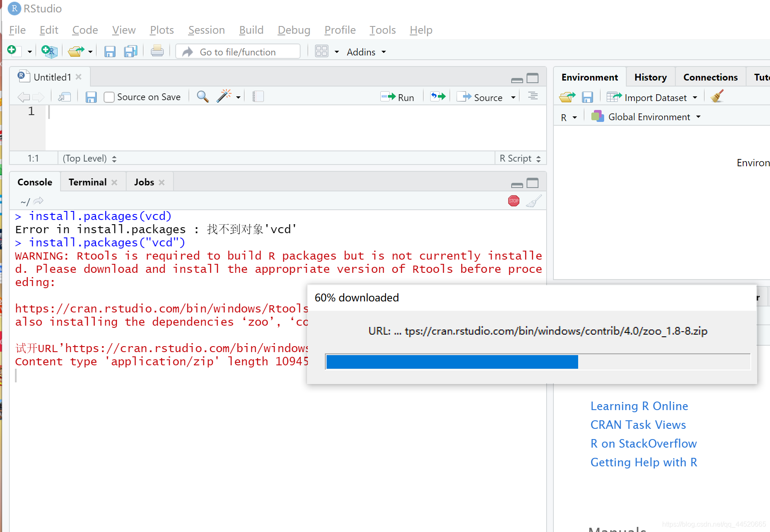Click the Create a Project icon

pos(49,52)
